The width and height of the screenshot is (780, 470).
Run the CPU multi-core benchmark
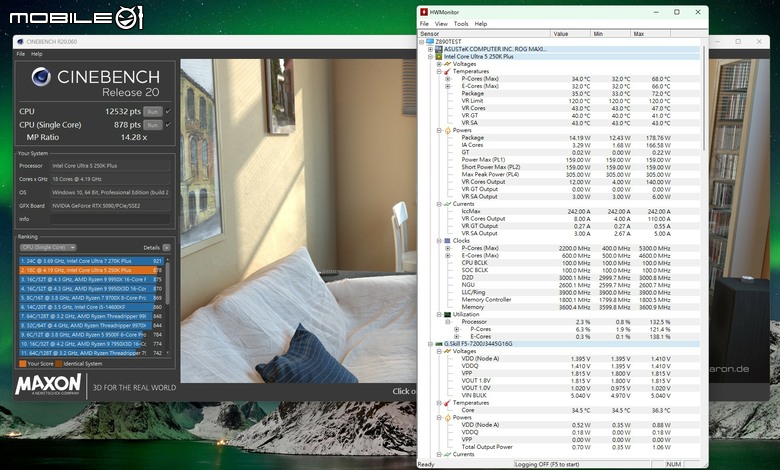click(153, 111)
